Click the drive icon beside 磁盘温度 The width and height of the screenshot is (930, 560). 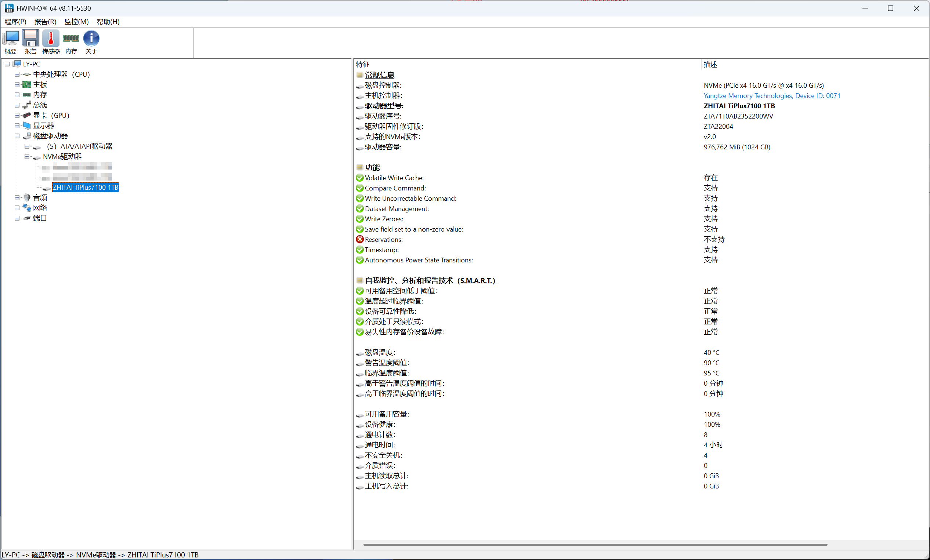[360, 354]
